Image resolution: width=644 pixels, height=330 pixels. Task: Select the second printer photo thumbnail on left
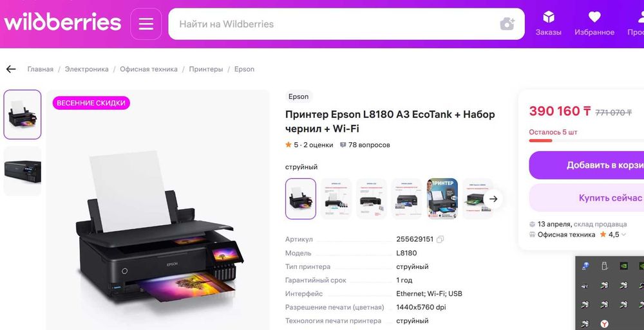(x=23, y=171)
